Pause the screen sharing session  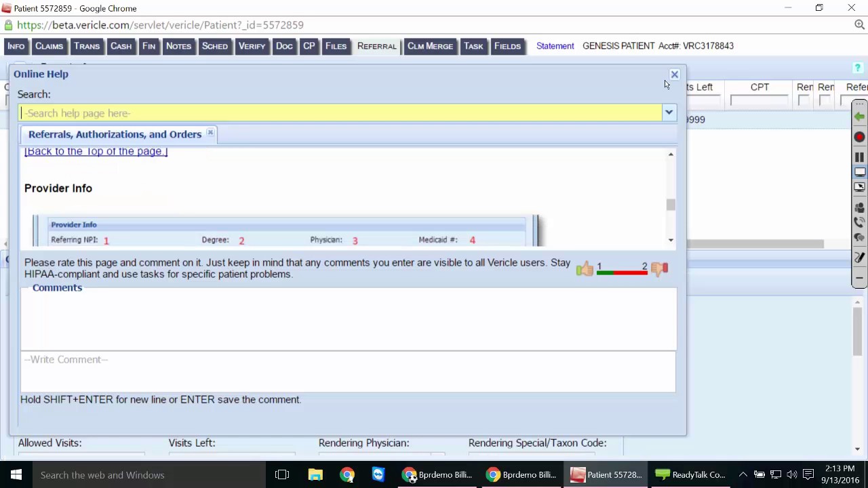[x=859, y=157]
